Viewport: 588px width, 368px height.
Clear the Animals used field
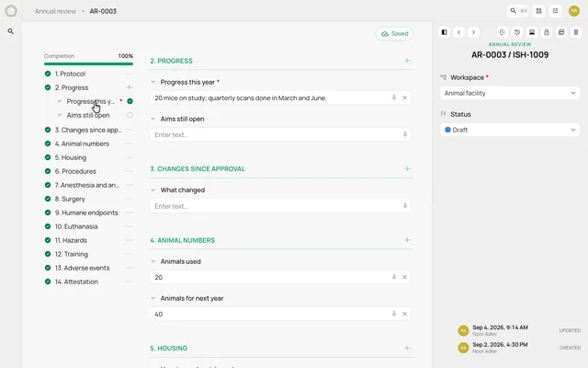pyautogui.click(x=404, y=277)
